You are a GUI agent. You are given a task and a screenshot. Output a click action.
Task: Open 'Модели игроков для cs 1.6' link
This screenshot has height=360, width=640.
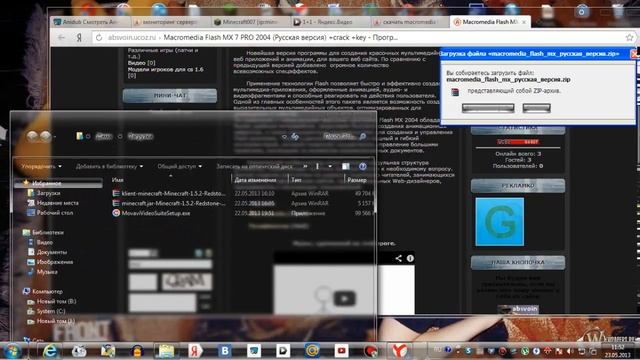click(x=165, y=69)
